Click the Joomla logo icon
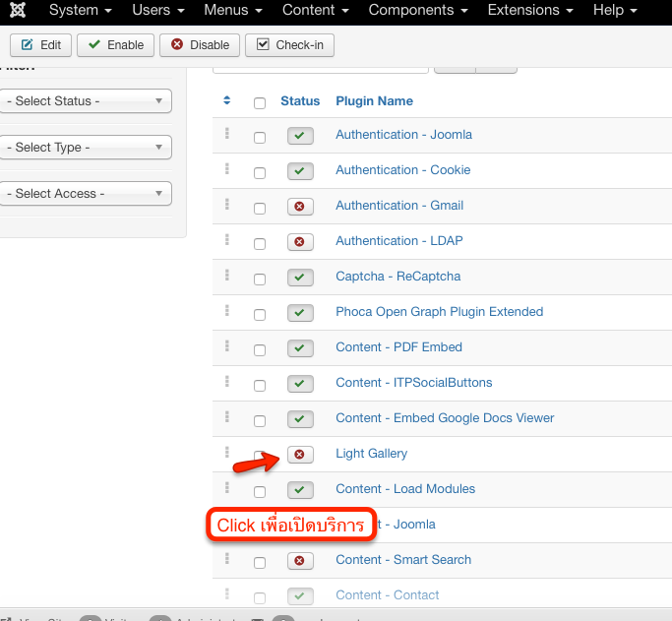The width and height of the screenshot is (672, 621). click(x=18, y=10)
